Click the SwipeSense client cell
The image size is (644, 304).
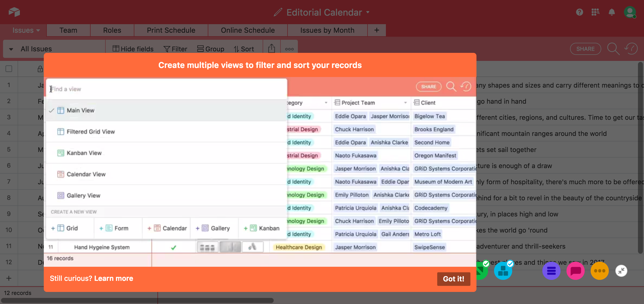(429, 247)
